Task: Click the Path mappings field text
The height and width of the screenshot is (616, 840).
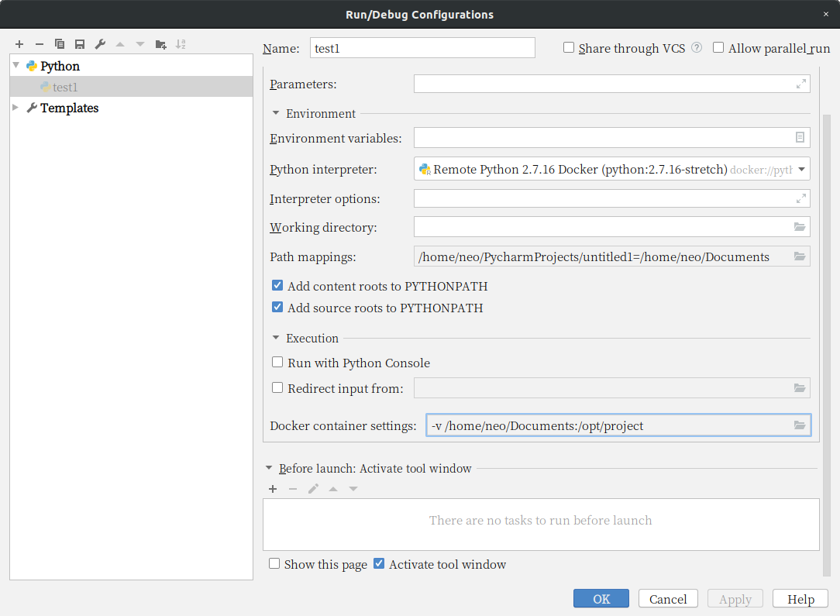Action: coord(594,256)
